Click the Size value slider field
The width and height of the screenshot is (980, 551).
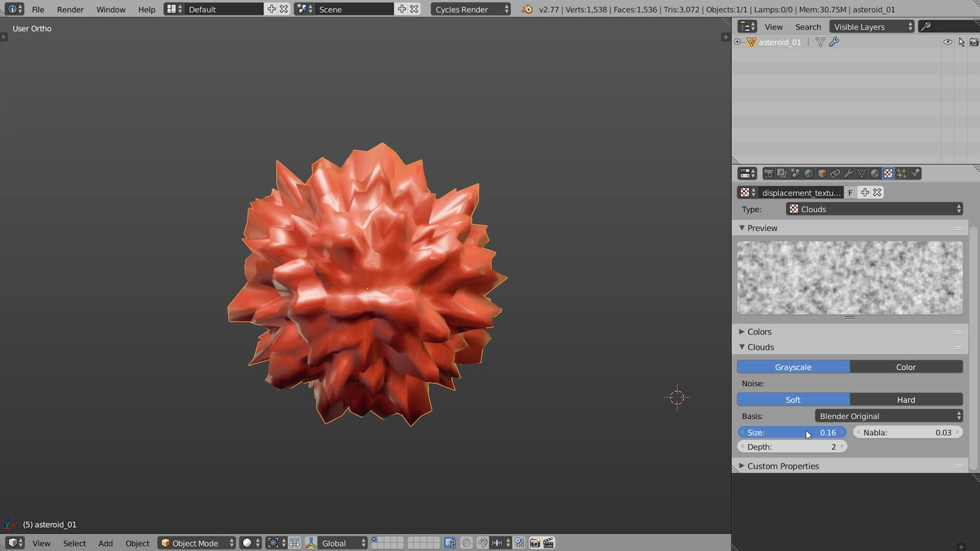[792, 432]
